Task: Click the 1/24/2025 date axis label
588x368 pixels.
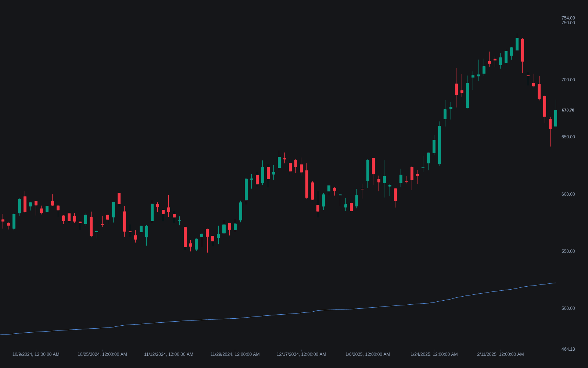Action: [x=434, y=354]
